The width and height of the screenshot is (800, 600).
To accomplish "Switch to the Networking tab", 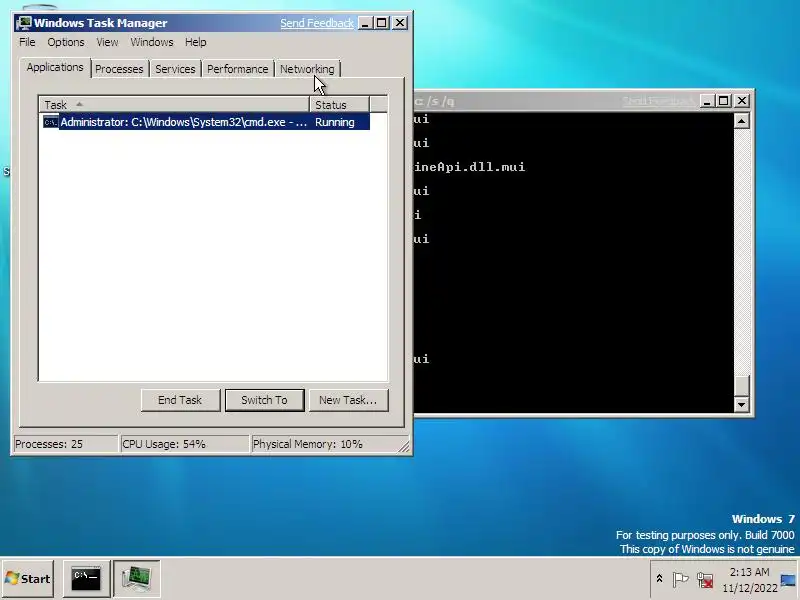I will click(307, 69).
